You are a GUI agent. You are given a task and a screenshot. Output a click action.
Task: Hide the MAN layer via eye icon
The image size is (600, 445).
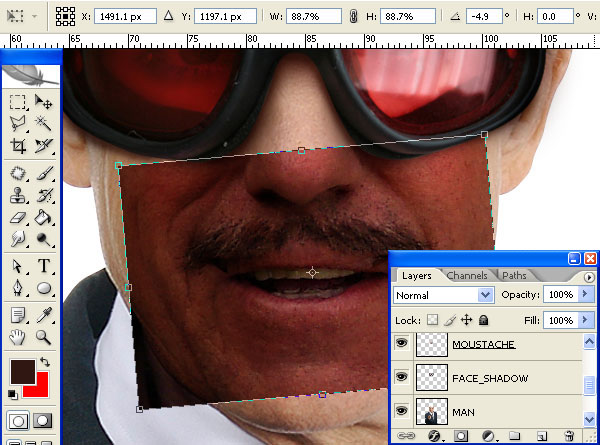click(x=401, y=411)
